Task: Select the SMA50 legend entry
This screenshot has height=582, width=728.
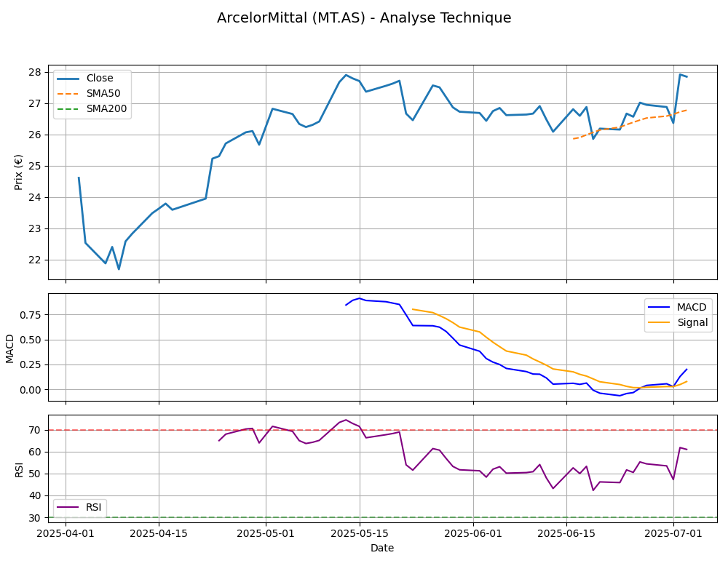Action: click(89, 94)
